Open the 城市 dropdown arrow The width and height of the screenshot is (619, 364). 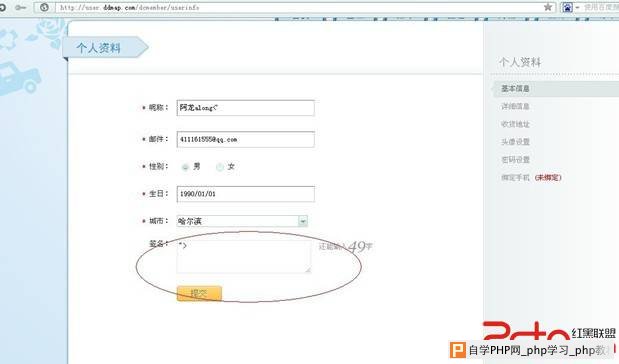pos(303,221)
